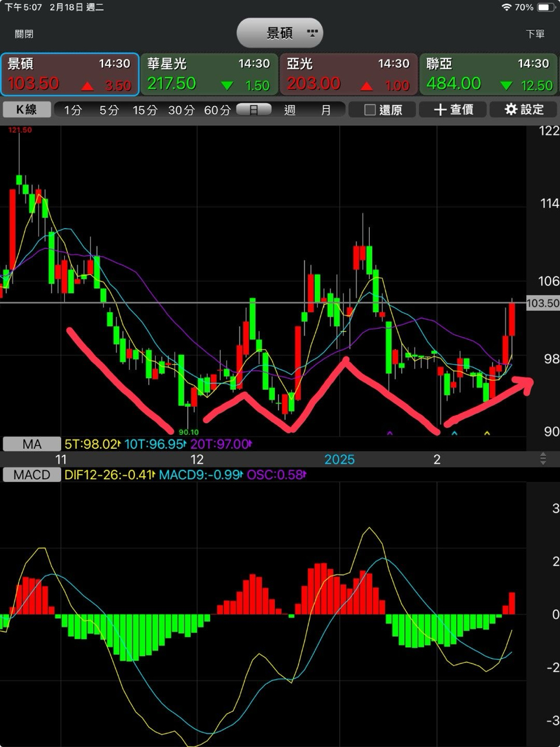
Task: Switch to 週 weekly chart period
Action: pyautogui.click(x=290, y=110)
